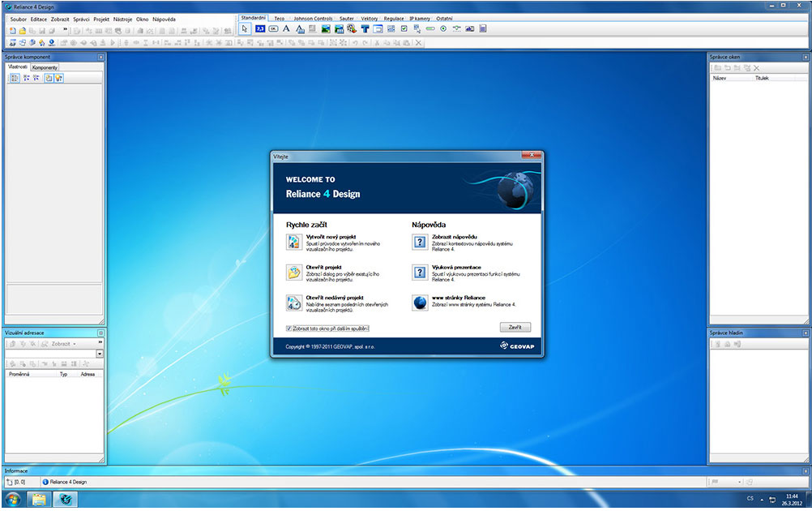This screenshot has width=812, height=511.
Task: Click 'Vytvořit nový projekt' link text
Action: [x=331, y=237]
